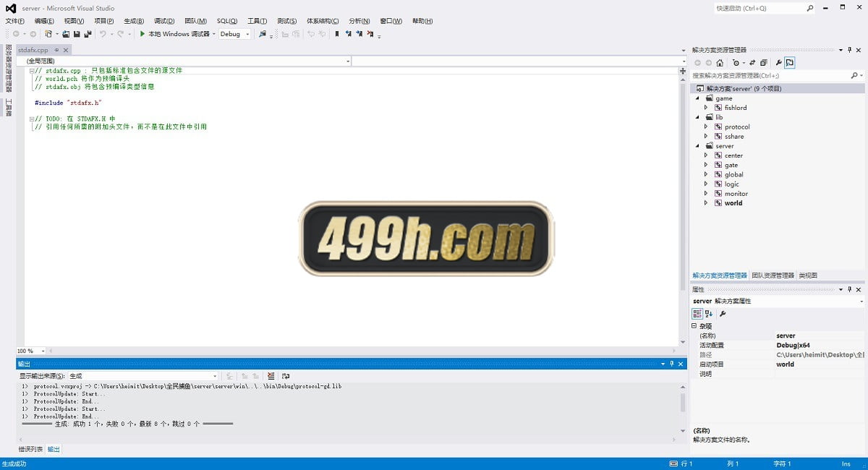Go to the Solution Explorer home view

720,63
